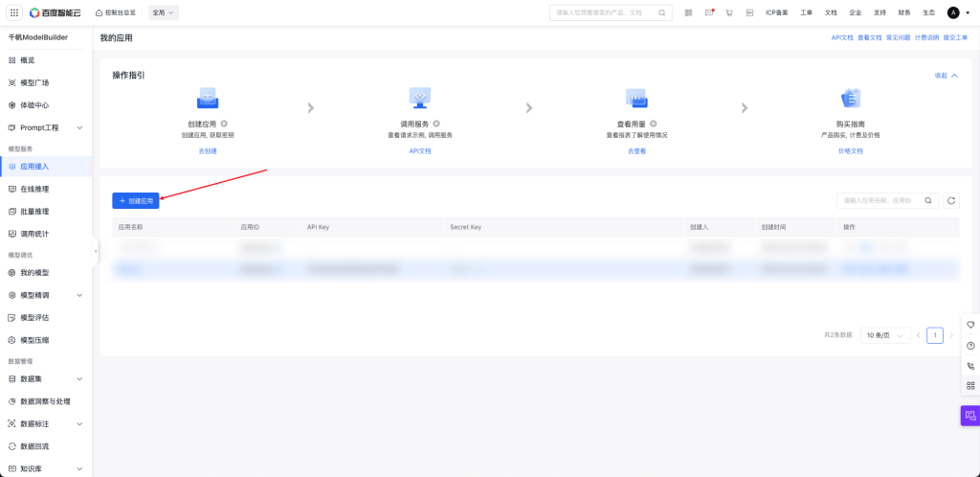Open the 全局 region dropdown
Screen dimensions: 980x477
point(164,12)
